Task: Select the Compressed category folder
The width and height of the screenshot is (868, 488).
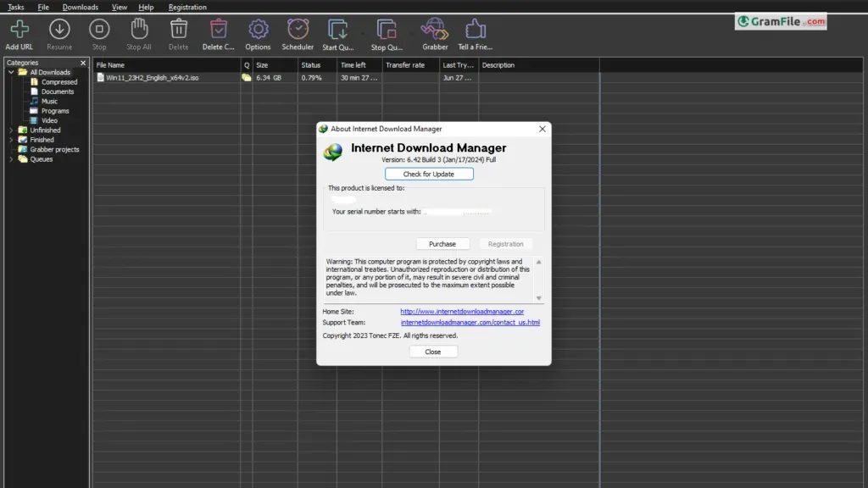Action: [x=59, y=82]
